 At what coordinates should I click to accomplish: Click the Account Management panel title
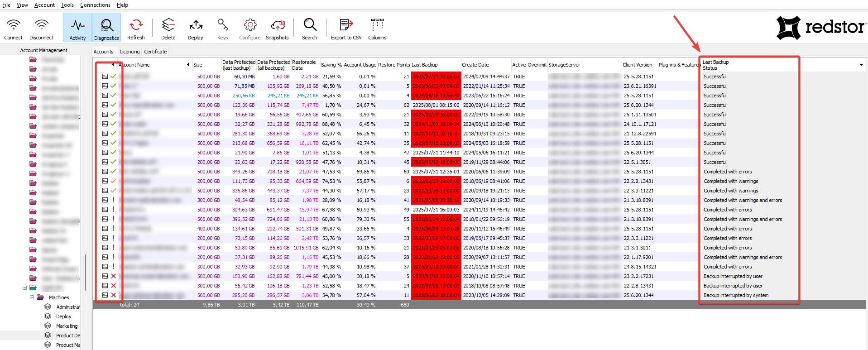[43, 50]
